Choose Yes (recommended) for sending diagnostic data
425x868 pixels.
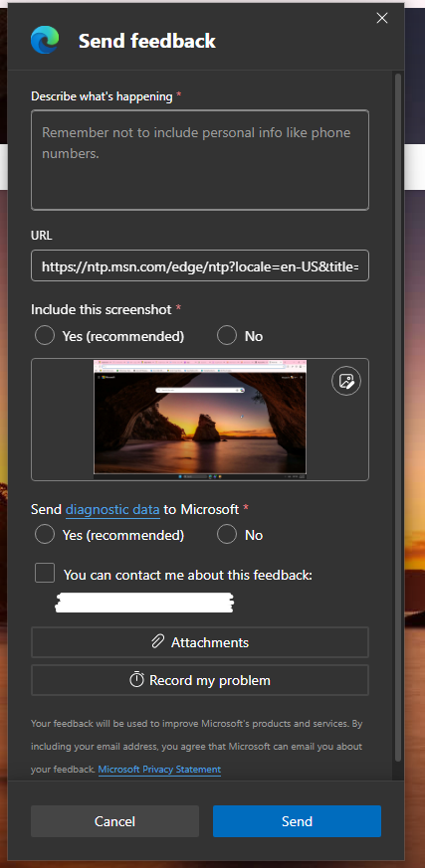pyautogui.click(x=45, y=535)
